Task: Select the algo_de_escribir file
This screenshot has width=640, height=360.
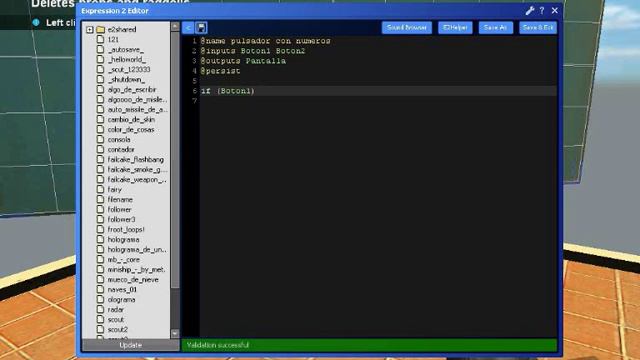Action: point(131,89)
